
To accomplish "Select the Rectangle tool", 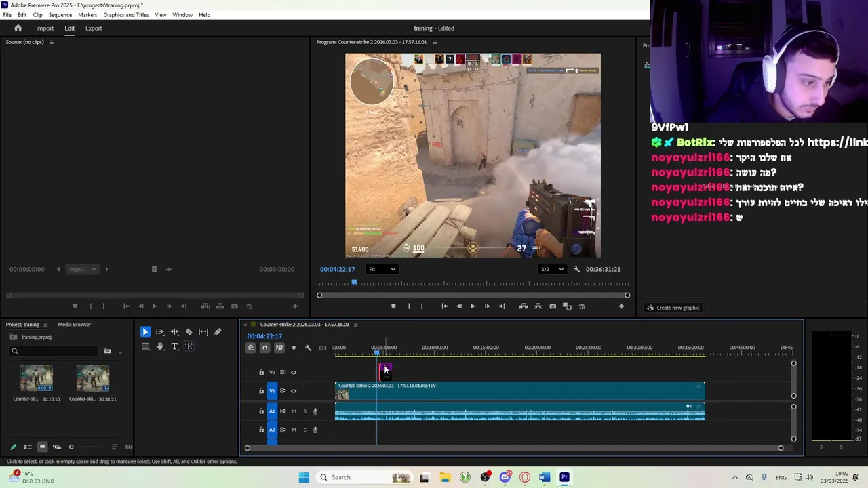I will click(x=145, y=346).
